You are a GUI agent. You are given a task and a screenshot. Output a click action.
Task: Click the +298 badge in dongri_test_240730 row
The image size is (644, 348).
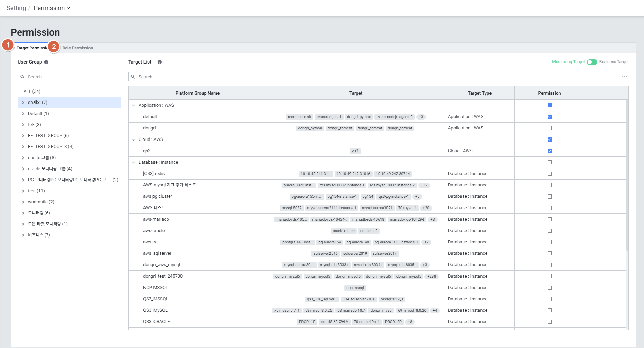coord(431,277)
